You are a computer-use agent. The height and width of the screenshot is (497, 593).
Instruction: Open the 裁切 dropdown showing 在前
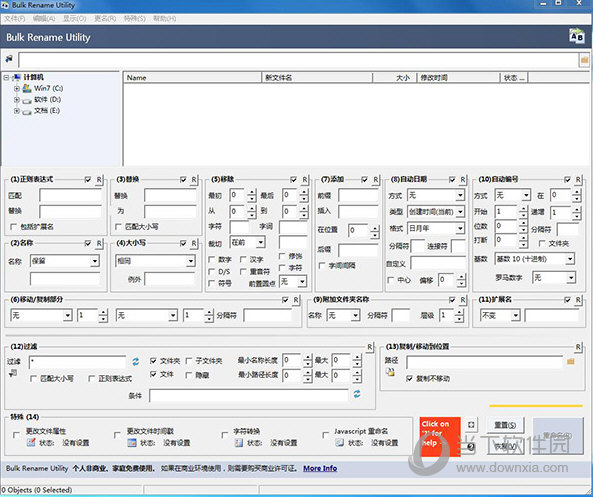click(248, 242)
